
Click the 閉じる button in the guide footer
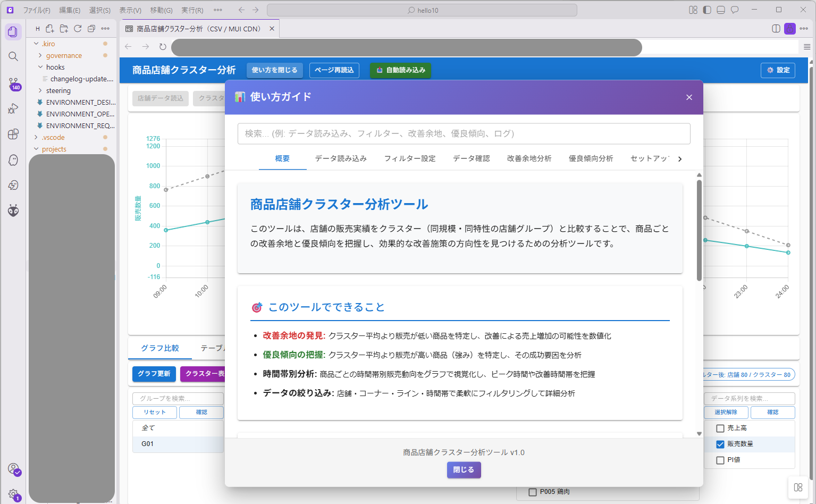[x=464, y=470]
